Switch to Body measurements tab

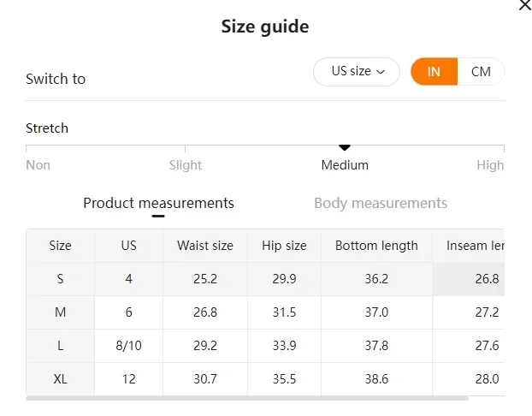coord(381,203)
